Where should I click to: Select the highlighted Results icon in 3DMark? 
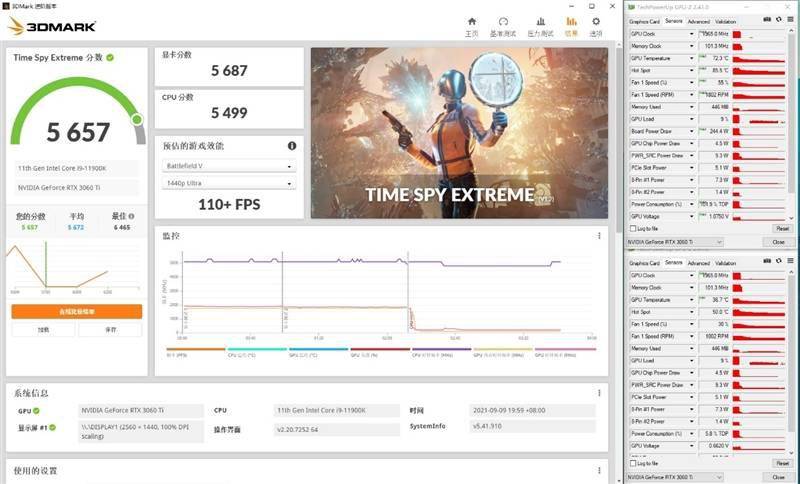(571, 21)
